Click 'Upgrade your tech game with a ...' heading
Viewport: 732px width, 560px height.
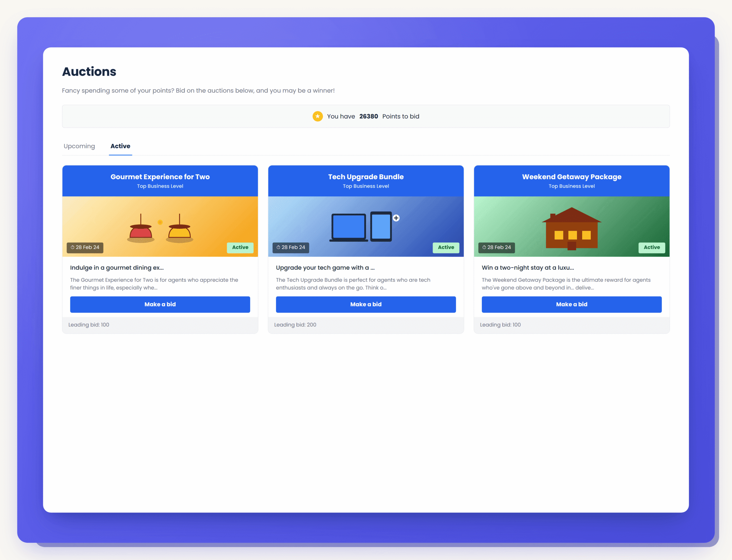coord(325,268)
